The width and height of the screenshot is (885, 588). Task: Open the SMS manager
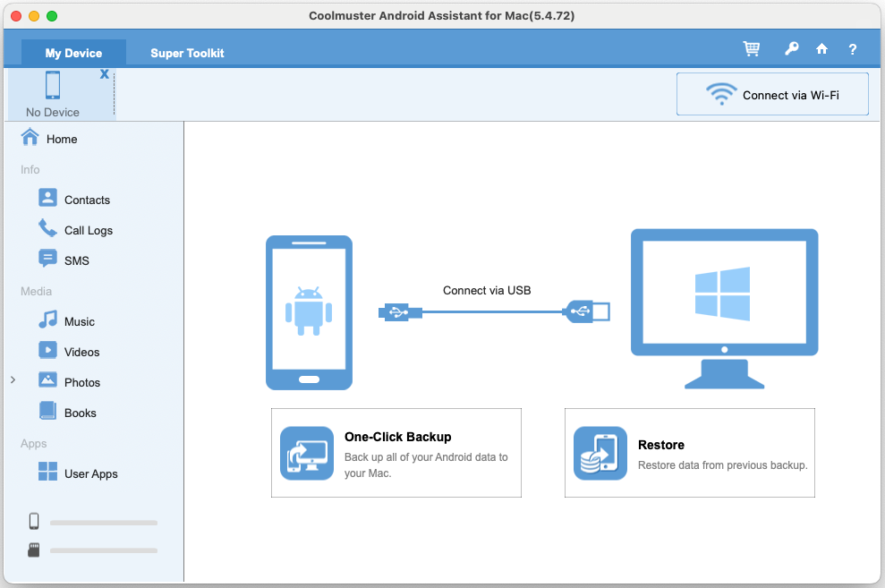click(77, 260)
